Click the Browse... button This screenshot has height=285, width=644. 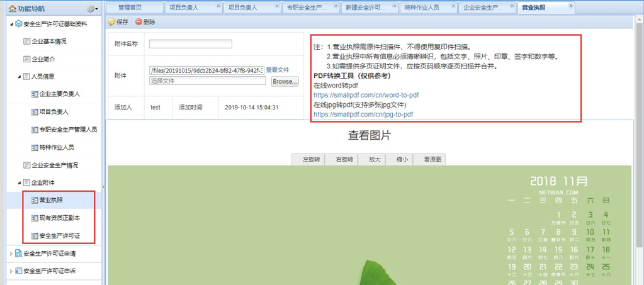[285, 81]
